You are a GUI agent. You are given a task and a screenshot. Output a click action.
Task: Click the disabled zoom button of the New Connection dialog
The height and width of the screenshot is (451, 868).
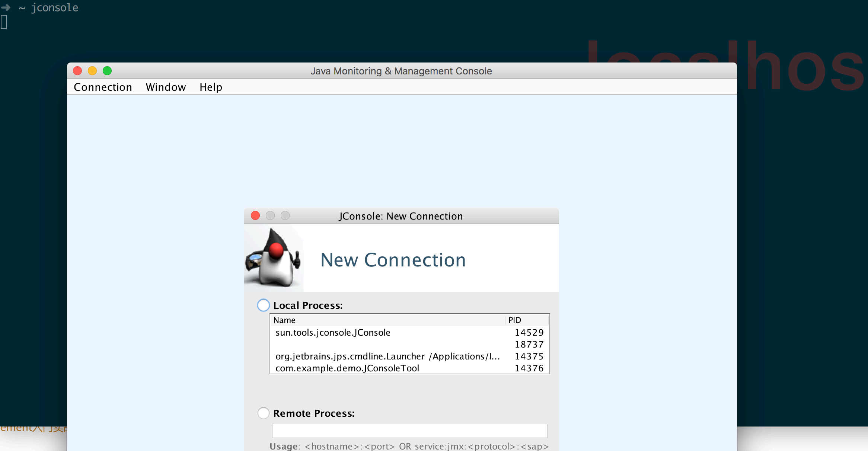(285, 216)
